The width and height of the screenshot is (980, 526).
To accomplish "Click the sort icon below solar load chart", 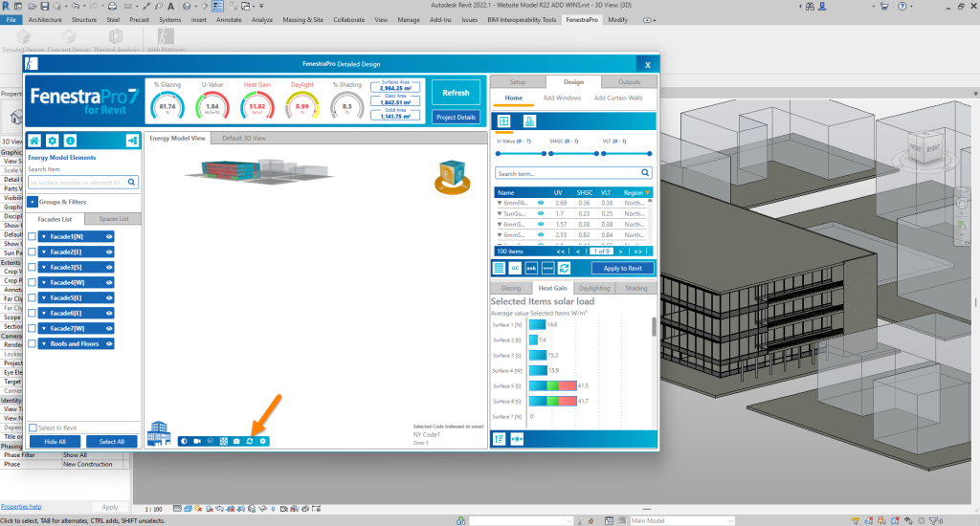I will click(500, 439).
